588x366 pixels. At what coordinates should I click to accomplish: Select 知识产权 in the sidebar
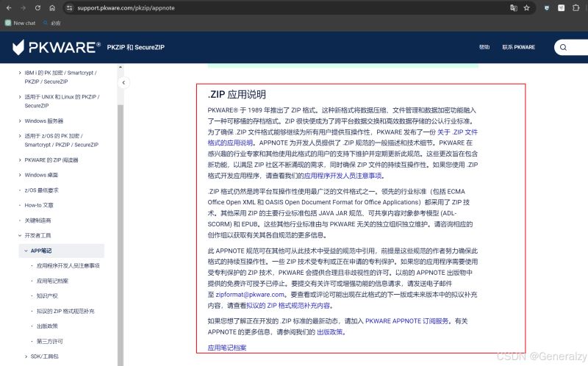[x=48, y=296]
